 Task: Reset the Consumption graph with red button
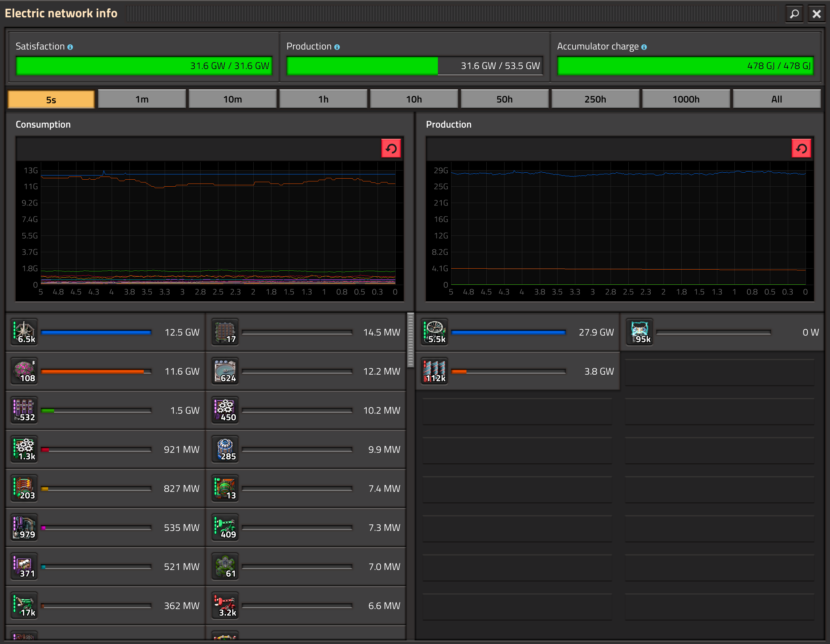coord(391,149)
